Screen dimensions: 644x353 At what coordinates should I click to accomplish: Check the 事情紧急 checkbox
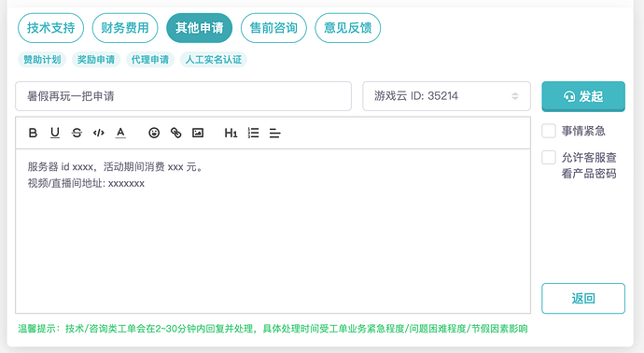click(549, 131)
